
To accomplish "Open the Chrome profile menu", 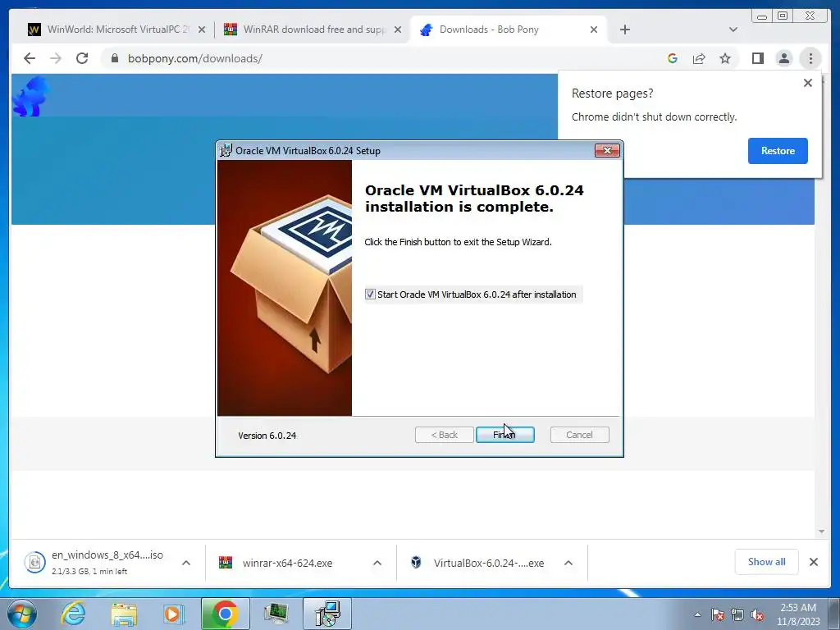I will [x=783, y=58].
